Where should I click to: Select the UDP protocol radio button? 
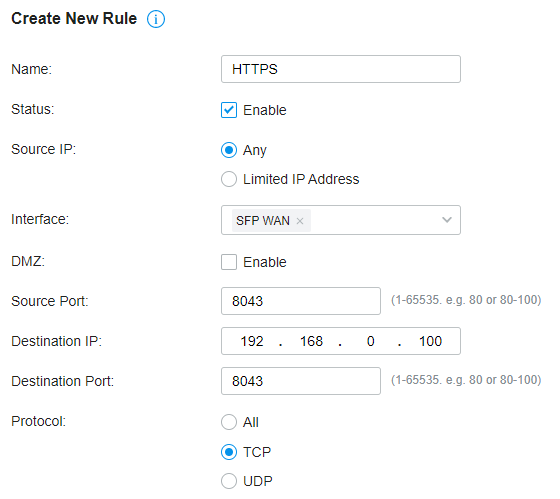click(x=229, y=481)
